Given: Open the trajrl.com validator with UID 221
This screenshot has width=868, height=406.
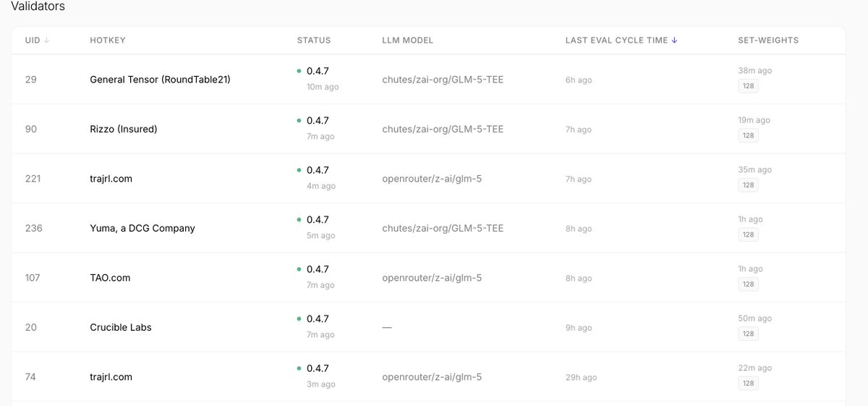Looking at the screenshot, I should (111, 179).
